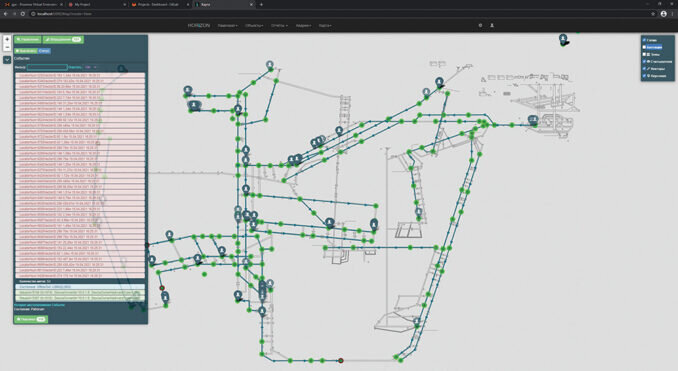
Task: Switch to the My Project browser tab
Action: coord(97,4)
